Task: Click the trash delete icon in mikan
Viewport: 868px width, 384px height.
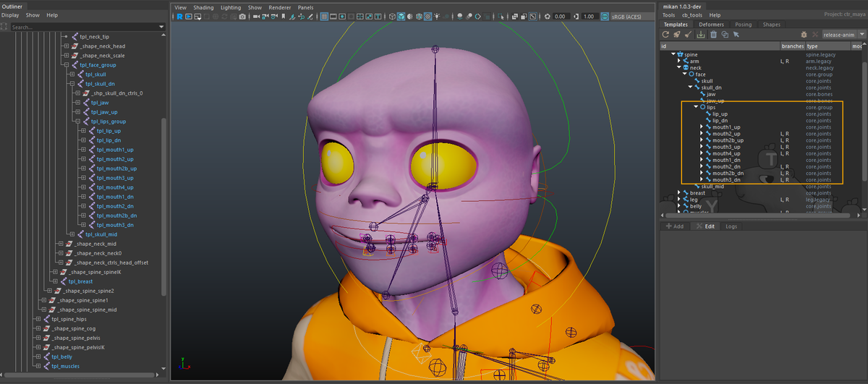Action: (x=713, y=34)
